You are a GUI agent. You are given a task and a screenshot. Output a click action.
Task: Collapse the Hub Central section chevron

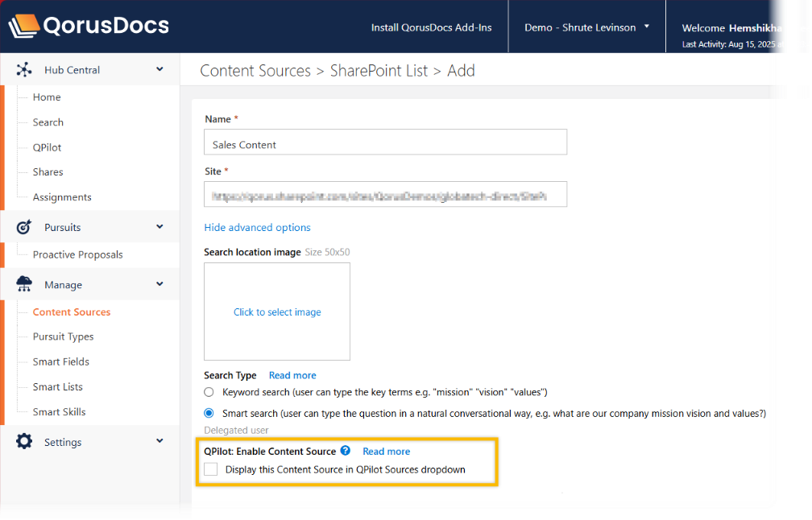pos(159,70)
